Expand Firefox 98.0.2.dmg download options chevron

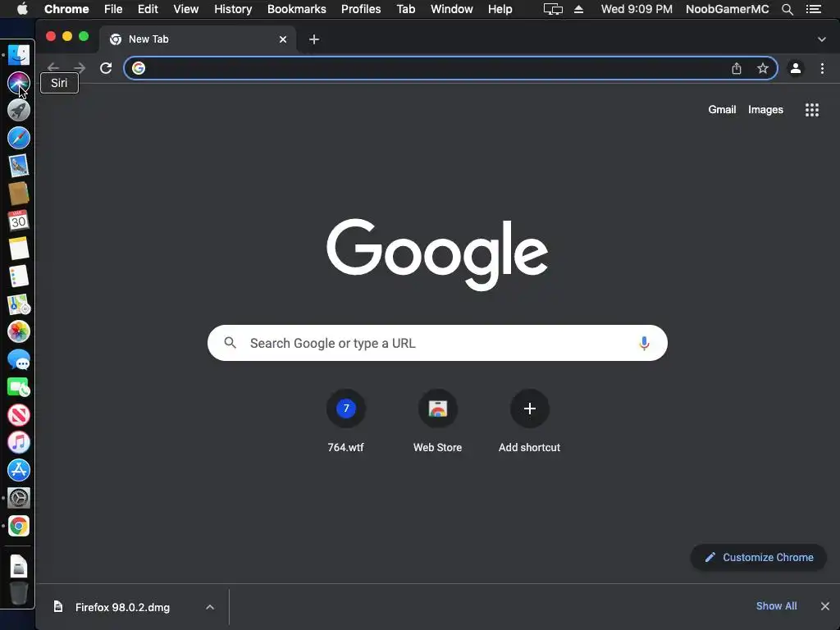pos(210,607)
